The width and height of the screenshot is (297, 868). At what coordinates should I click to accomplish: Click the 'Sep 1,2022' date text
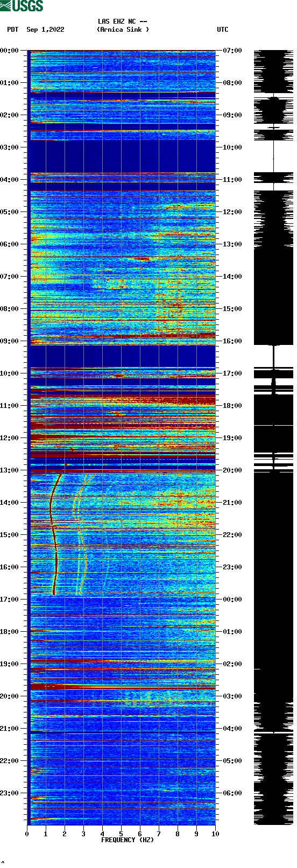point(45,30)
